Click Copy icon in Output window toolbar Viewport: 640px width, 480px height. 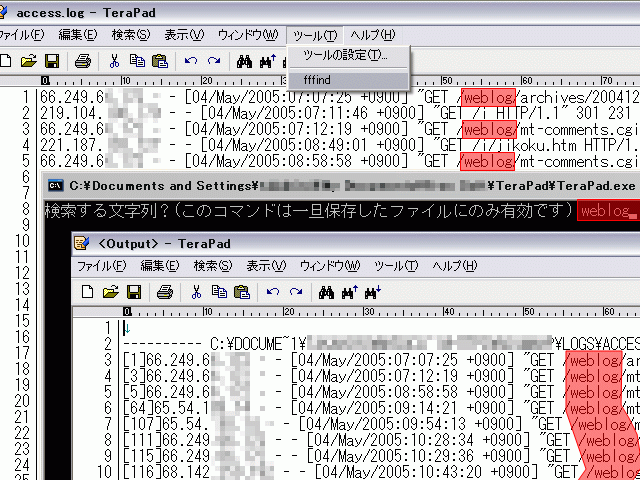tap(218, 292)
